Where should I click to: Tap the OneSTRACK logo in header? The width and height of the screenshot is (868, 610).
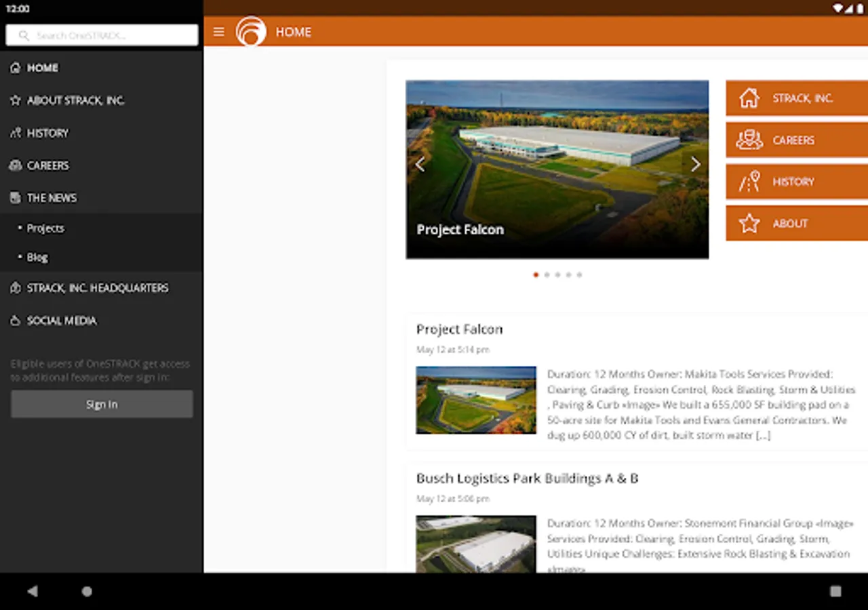[251, 31]
